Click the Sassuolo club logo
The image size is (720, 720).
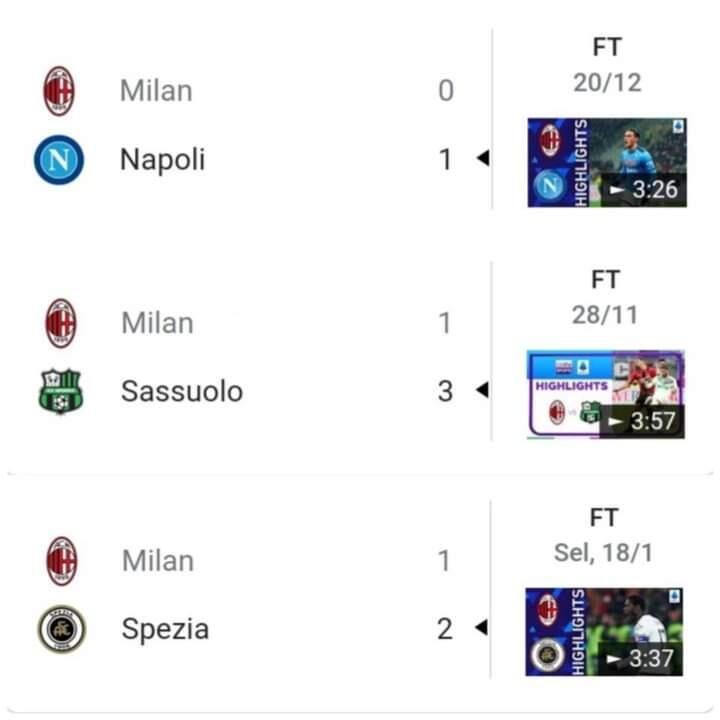click(x=60, y=391)
